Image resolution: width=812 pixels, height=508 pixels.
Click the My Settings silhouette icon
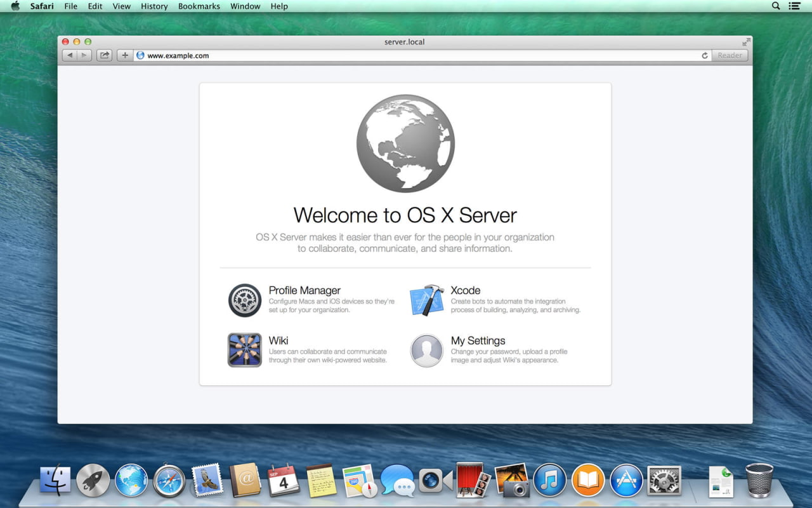click(426, 351)
